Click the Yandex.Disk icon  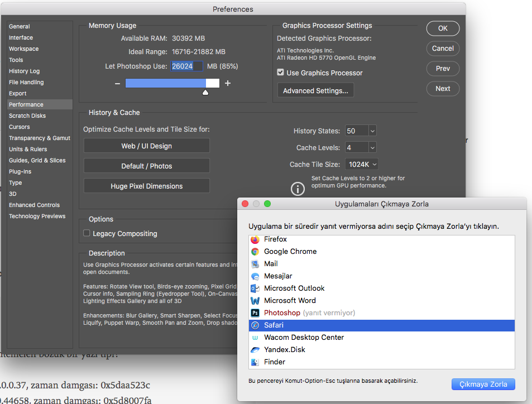[255, 350]
